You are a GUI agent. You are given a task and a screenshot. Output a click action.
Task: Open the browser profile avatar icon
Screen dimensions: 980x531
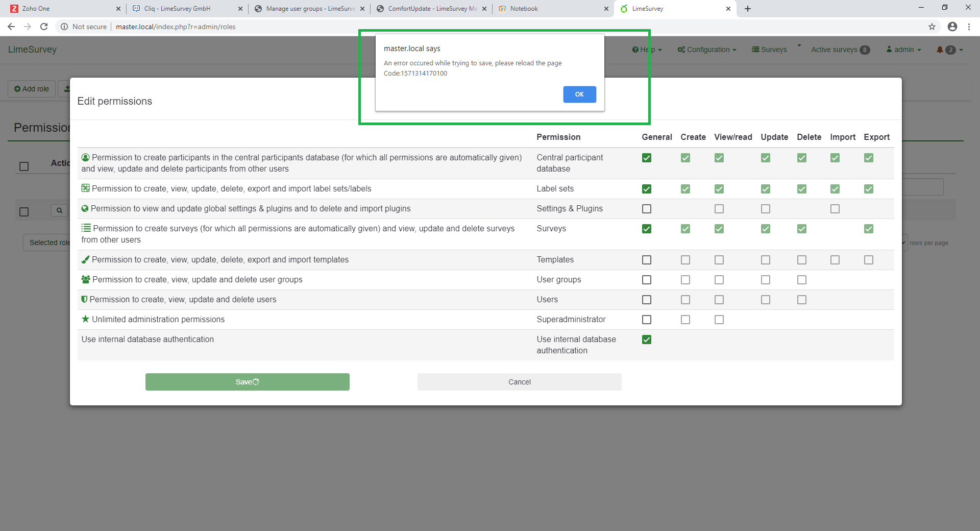[x=952, y=27]
